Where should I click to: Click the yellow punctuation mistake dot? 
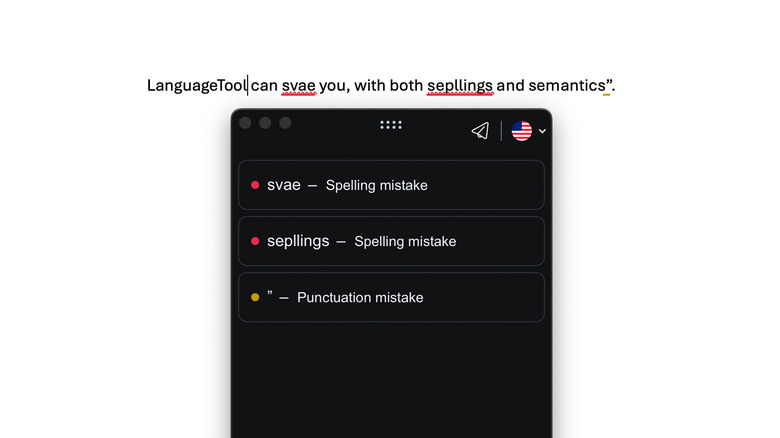(255, 297)
